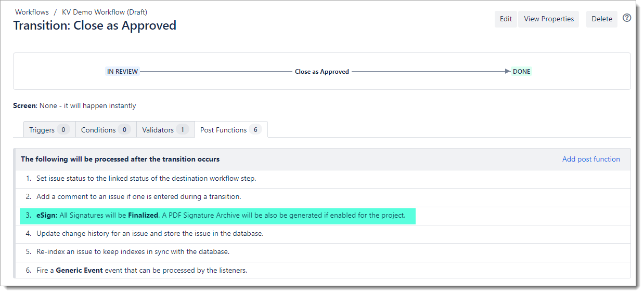
Task: Select the Add a comment post function row
Action: coord(138,197)
